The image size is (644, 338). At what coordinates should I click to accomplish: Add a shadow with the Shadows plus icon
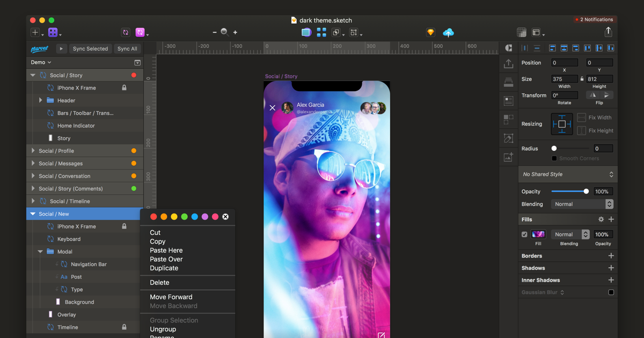[611, 268]
